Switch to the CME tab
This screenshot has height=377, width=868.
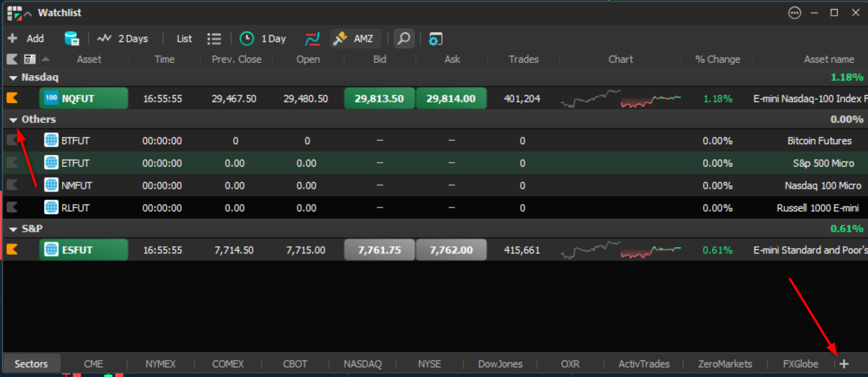tap(93, 363)
